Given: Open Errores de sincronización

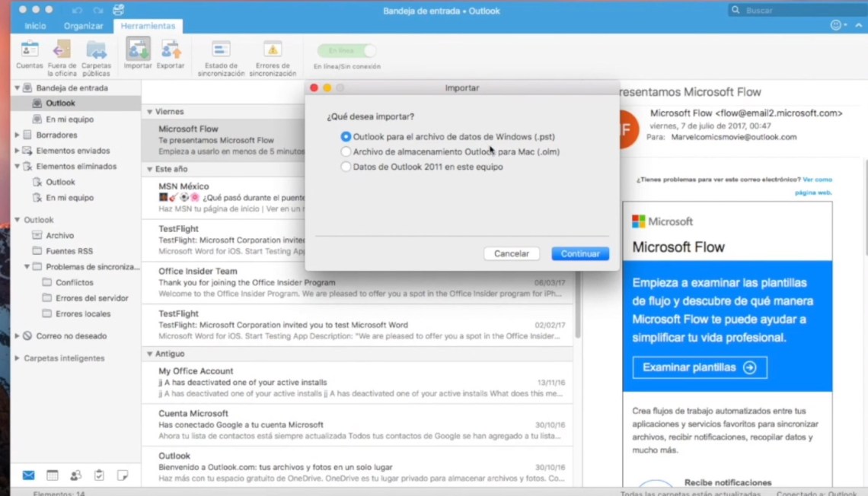Looking at the screenshot, I should 272,52.
